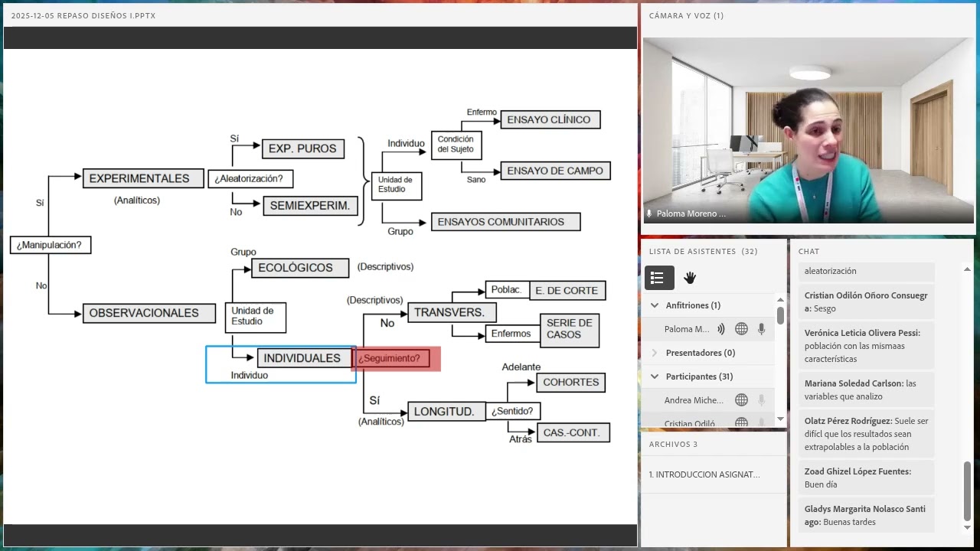
Task: Click Paloma Moreno's camera video feed
Action: click(x=808, y=130)
